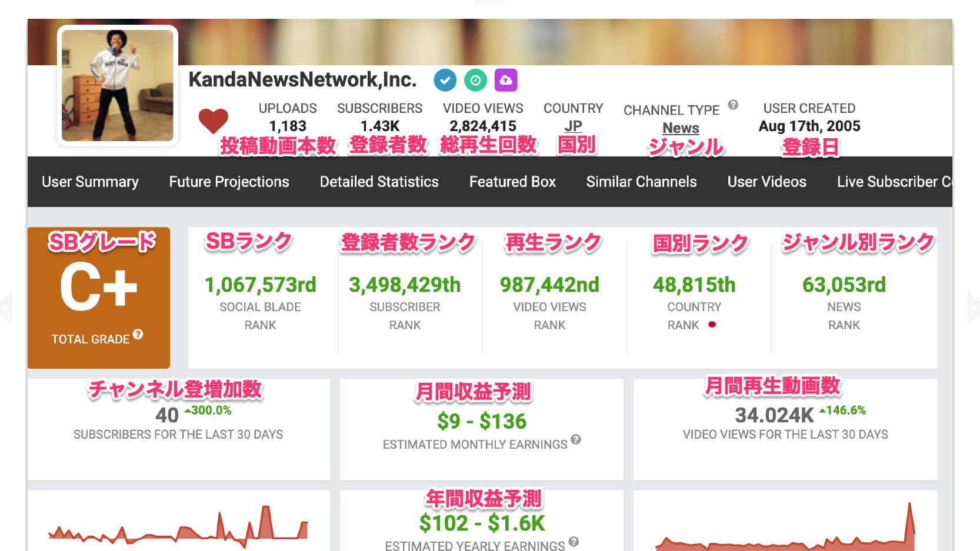Click the 987,442nd video views rank
Image resolution: width=980 pixels, height=551 pixels.
(549, 285)
